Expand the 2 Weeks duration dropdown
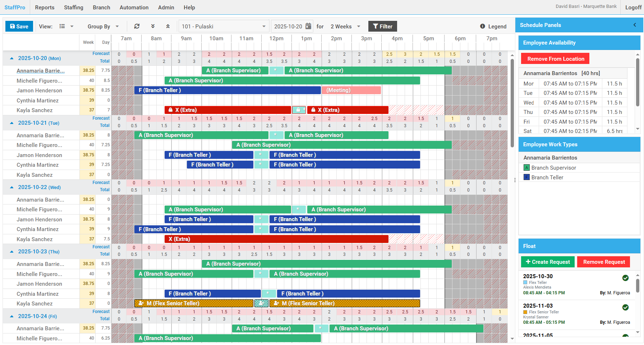This screenshot has width=644, height=345. pos(345,26)
